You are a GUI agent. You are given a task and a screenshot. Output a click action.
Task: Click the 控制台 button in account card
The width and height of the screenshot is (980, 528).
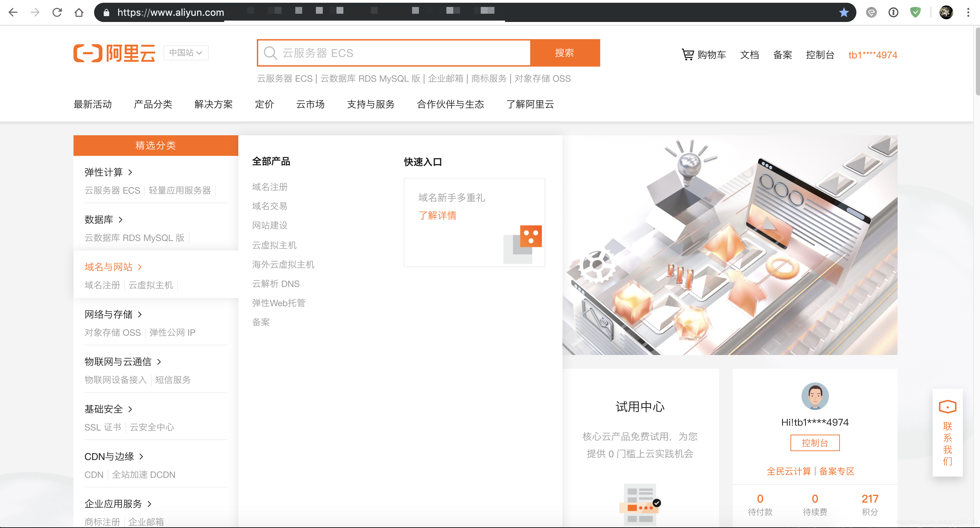[x=815, y=443]
